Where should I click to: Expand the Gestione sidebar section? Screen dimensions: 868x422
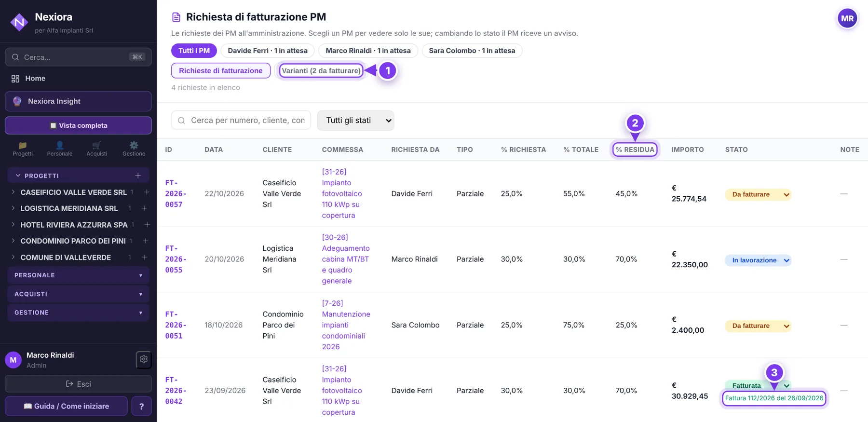click(78, 313)
